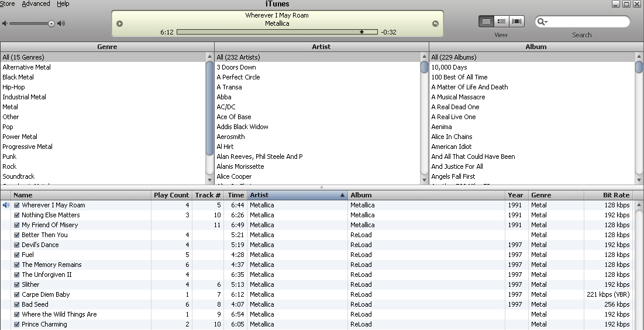This screenshot has width=644, height=330.
Task: Select the song Carpe Diem Baby
Action: [46, 294]
